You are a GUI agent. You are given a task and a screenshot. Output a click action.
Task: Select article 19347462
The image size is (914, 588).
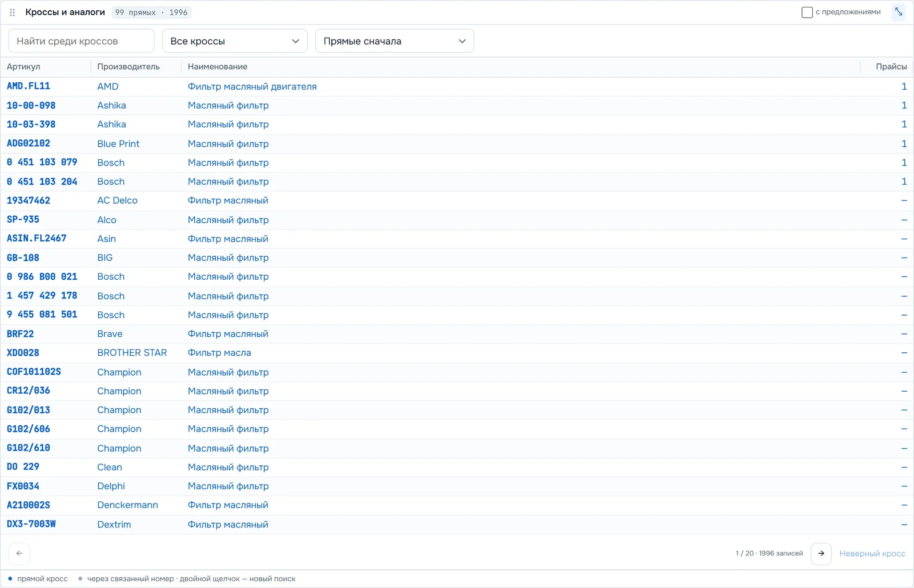(29, 200)
